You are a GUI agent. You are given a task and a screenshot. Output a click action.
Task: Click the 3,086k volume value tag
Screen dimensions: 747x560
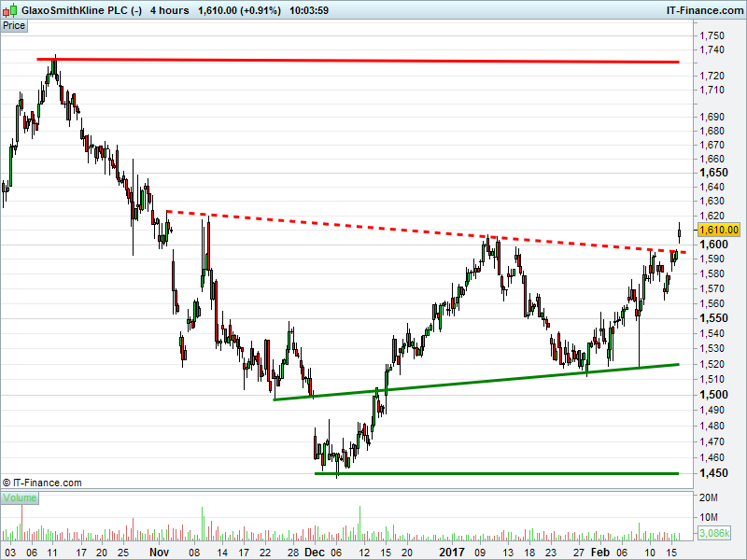click(x=713, y=533)
